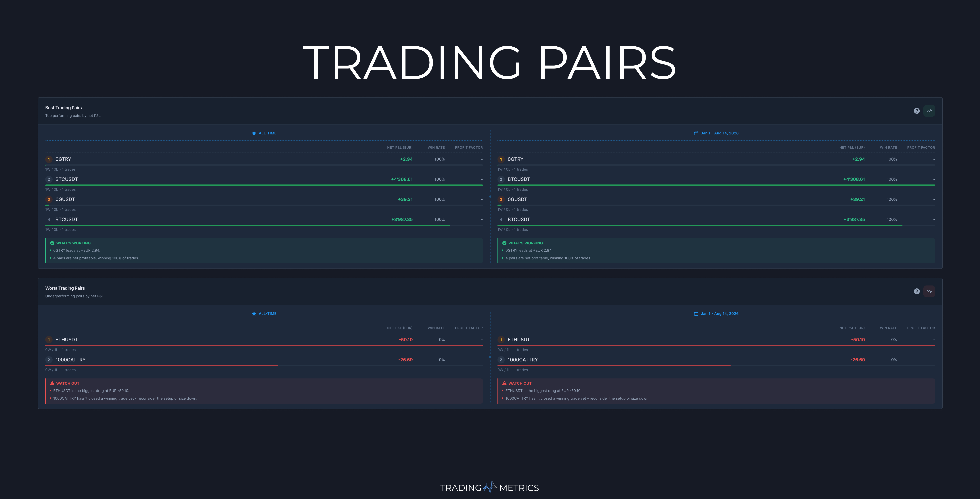Click "0GTRY leads at +EUR 2.94" in all-time panel
Screen dimensions: 980x499
pyautogui.click(x=76, y=250)
